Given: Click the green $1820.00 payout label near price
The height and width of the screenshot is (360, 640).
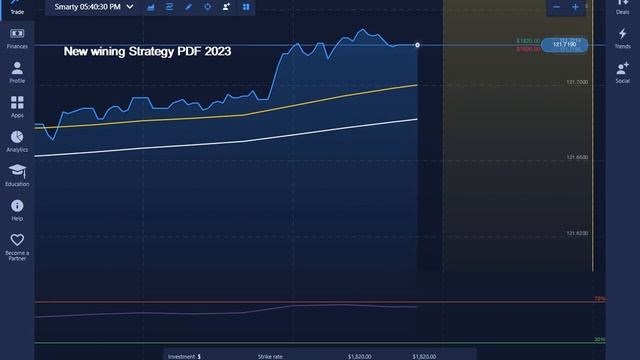Looking at the screenshot, I should point(528,41).
